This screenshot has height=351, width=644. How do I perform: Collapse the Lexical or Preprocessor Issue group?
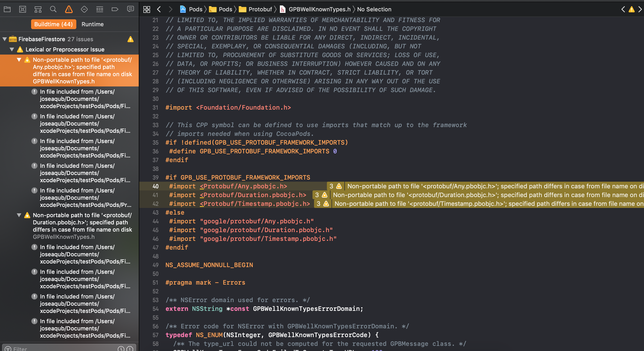(12, 49)
